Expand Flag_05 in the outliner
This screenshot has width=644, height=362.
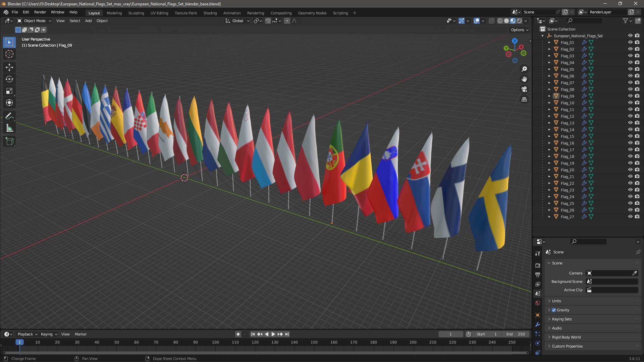(549, 69)
